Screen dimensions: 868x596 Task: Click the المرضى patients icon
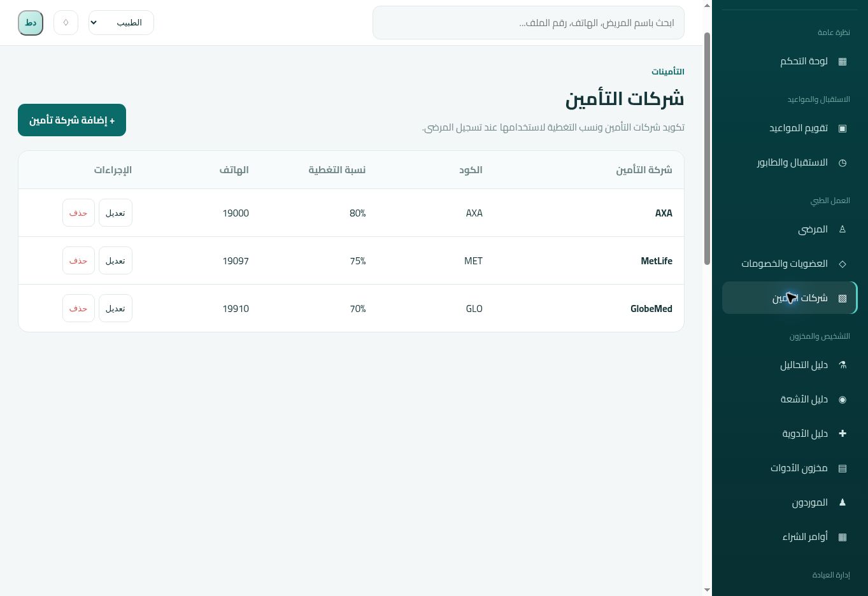click(843, 229)
